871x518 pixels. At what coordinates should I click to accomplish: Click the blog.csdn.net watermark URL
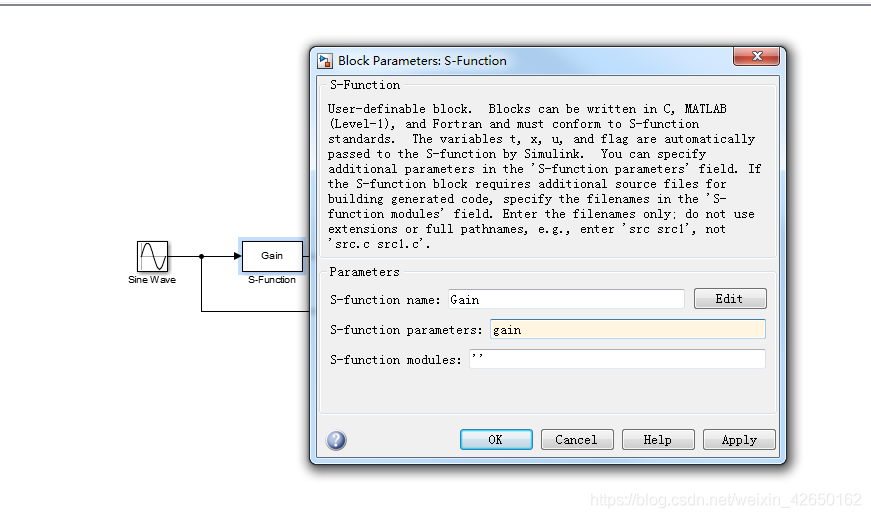point(725,500)
